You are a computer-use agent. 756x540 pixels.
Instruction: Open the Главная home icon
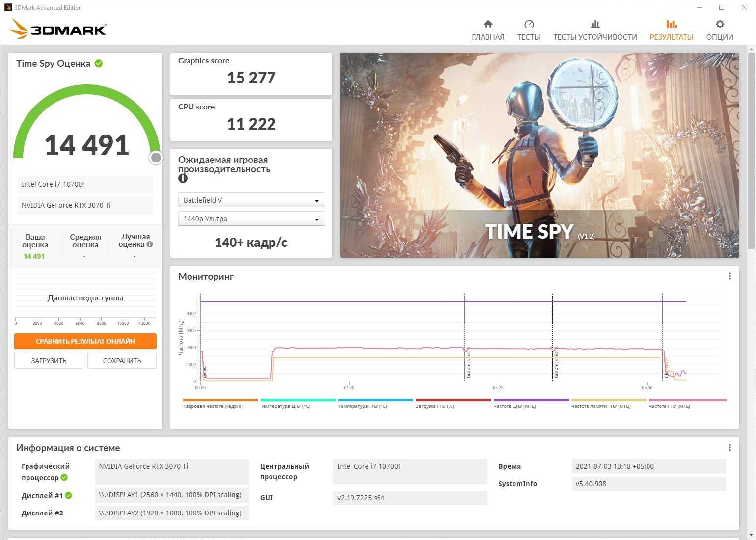click(488, 25)
